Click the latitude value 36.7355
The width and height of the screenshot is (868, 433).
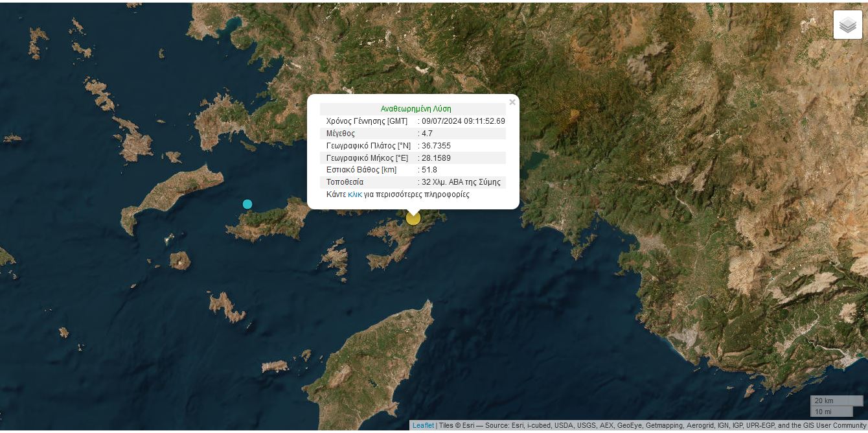coord(436,146)
